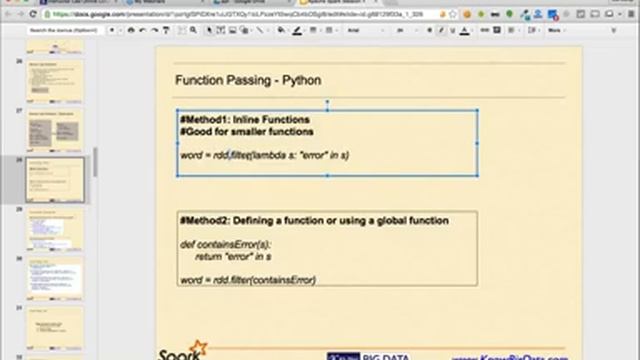Open the Fill color picker

pos(281,30)
